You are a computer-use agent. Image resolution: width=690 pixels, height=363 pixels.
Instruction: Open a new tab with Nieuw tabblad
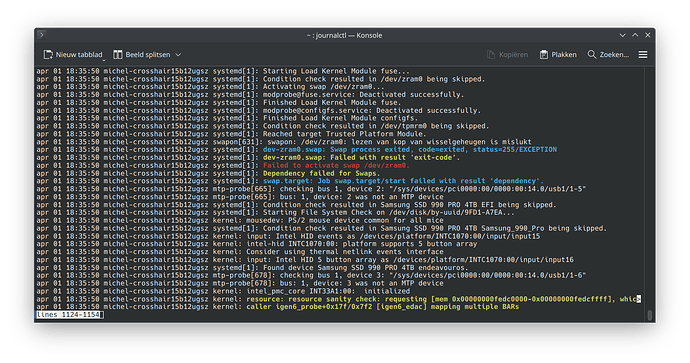point(73,55)
